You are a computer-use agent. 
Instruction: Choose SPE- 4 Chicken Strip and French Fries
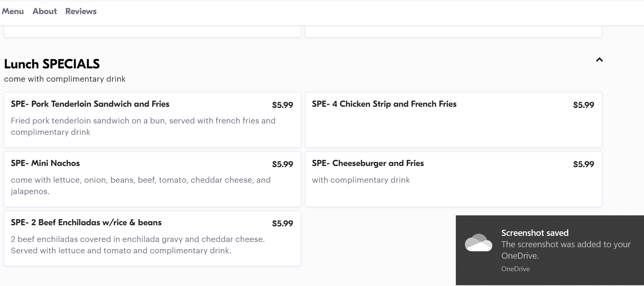384,104
